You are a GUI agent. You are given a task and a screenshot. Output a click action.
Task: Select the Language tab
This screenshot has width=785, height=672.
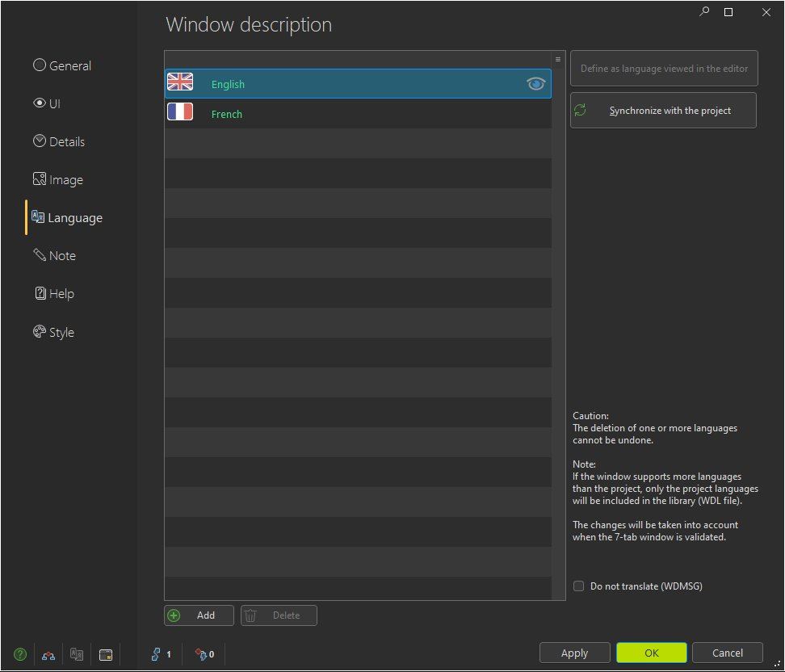66,217
